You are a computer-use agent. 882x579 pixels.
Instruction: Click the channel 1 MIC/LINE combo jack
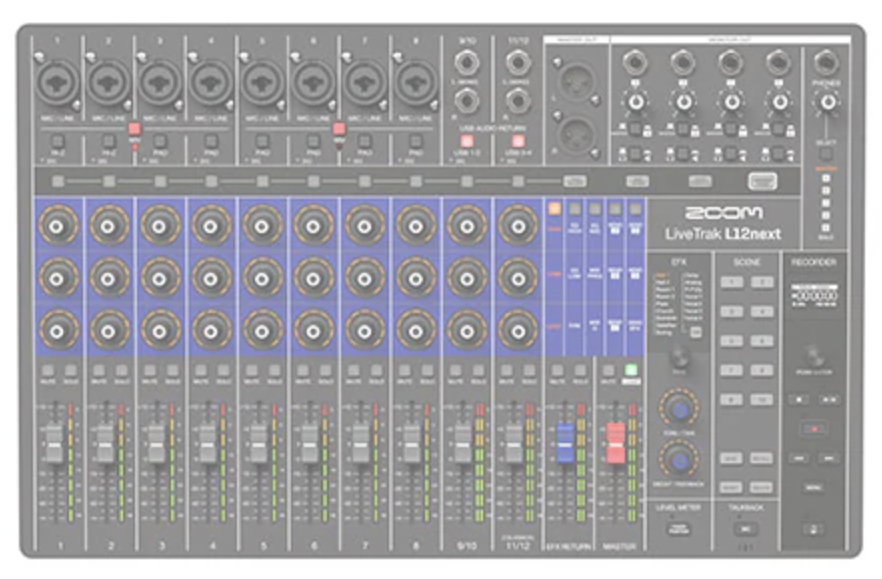click(56, 83)
